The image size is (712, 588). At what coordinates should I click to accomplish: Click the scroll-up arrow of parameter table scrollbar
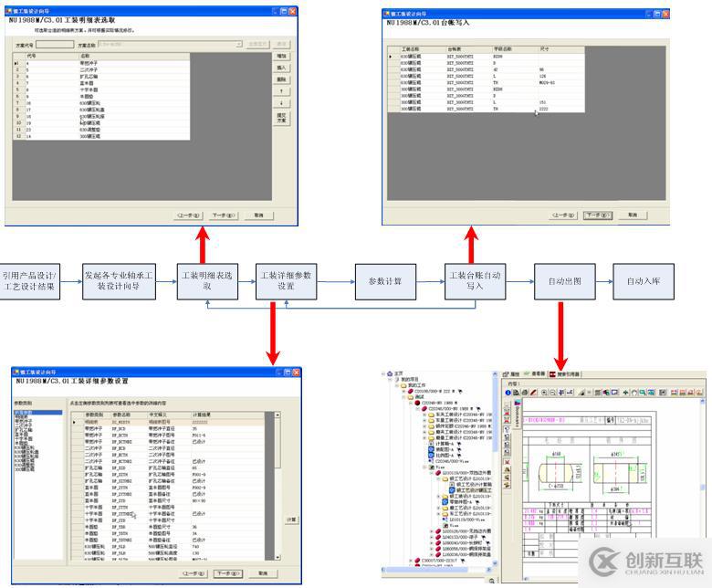tap(277, 415)
